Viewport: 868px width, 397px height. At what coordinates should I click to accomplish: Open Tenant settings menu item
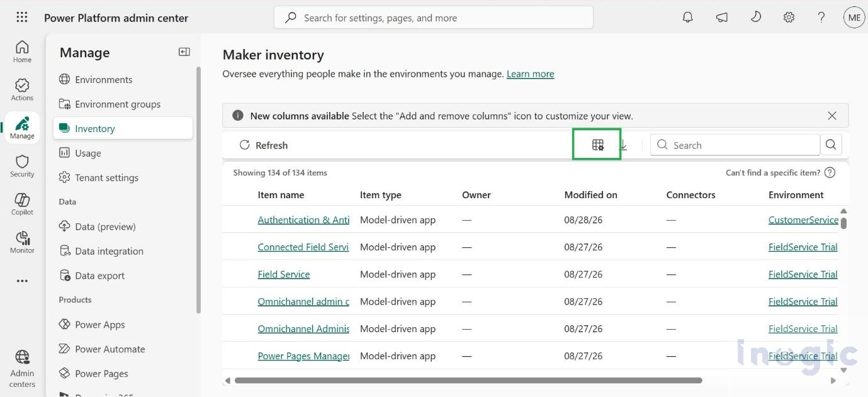[x=123, y=177]
